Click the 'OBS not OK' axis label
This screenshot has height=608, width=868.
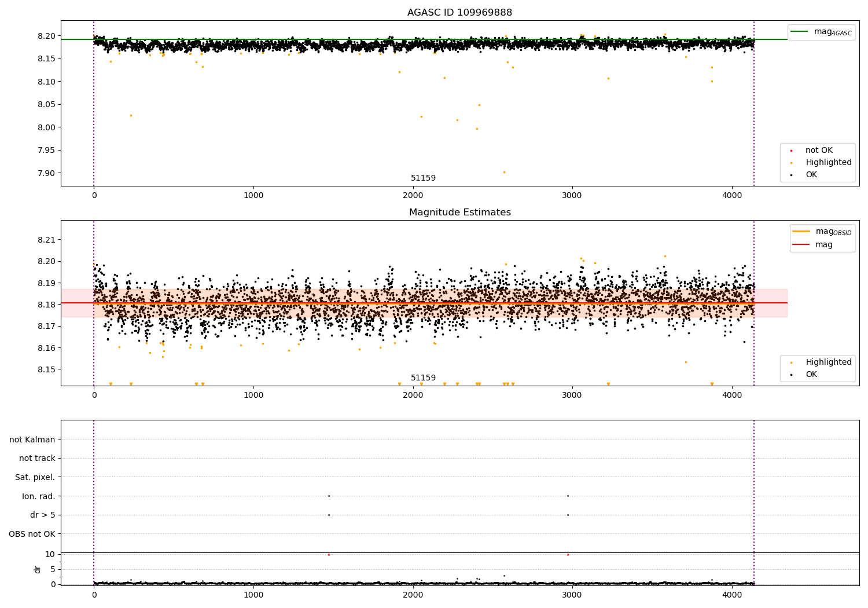pos(32,534)
